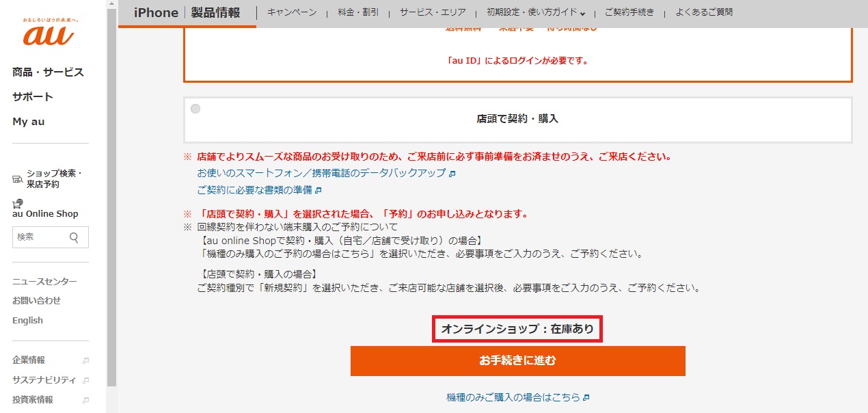Click external-link icon next to サステナビリティ
Screen dimensions: 868x413
click(x=85, y=380)
